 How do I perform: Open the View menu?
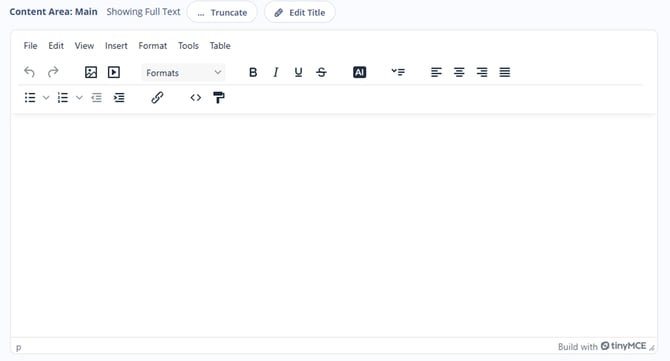84,46
